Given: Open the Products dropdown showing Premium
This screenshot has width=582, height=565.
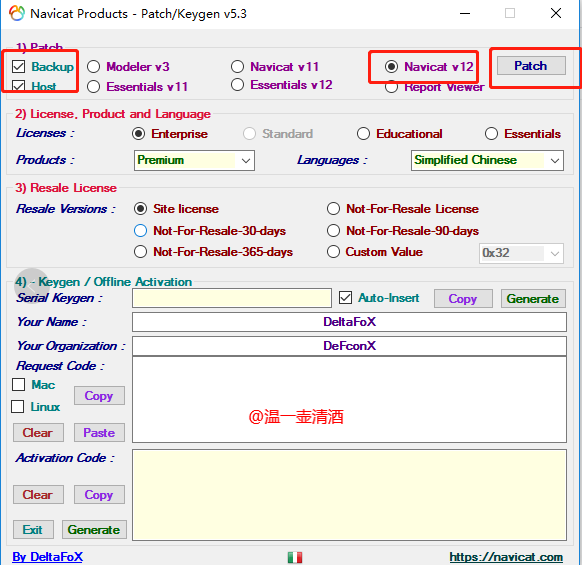Looking at the screenshot, I should 194,160.
